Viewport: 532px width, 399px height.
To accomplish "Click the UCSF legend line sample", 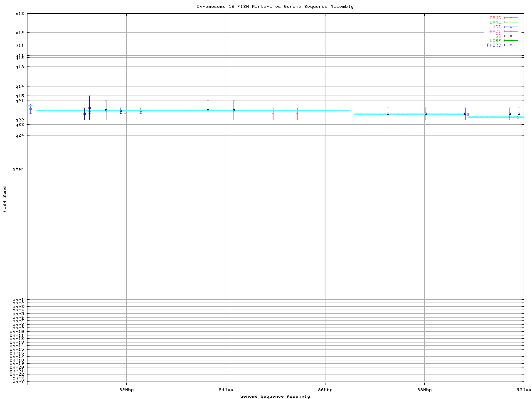I will 511,41.
